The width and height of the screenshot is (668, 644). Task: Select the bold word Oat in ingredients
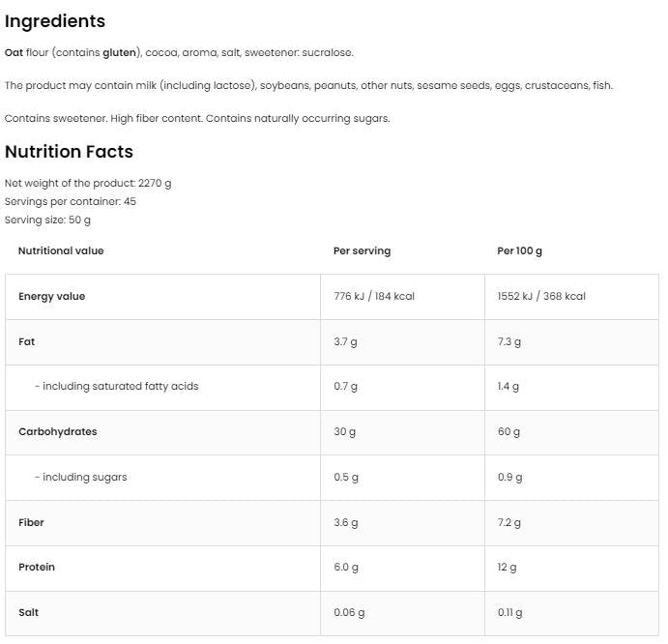coord(14,52)
